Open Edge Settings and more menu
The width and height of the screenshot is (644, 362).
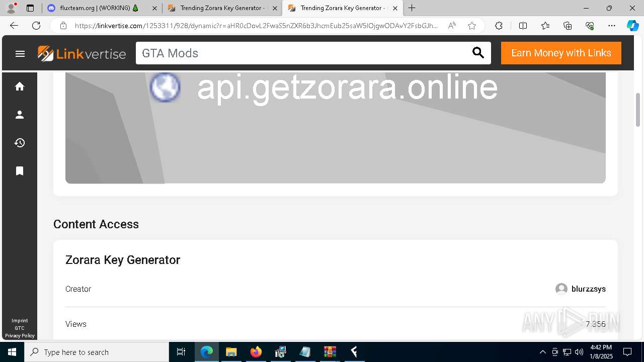tap(612, 26)
